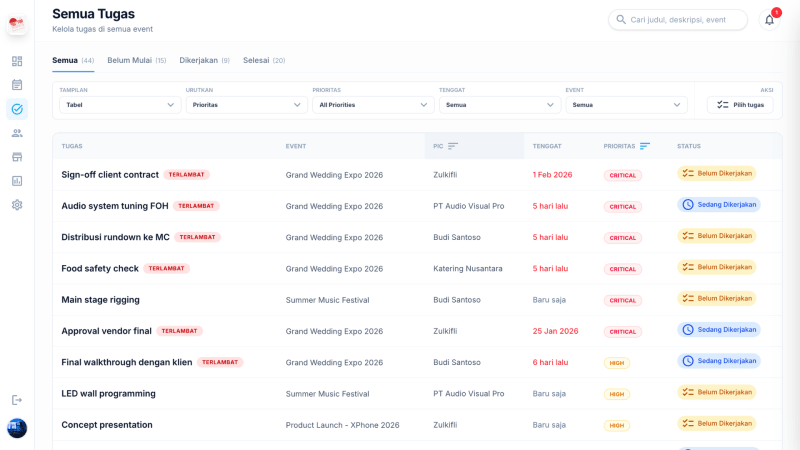
Task: Select the tasks checkmark icon in sidebar
Action: (17, 109)
